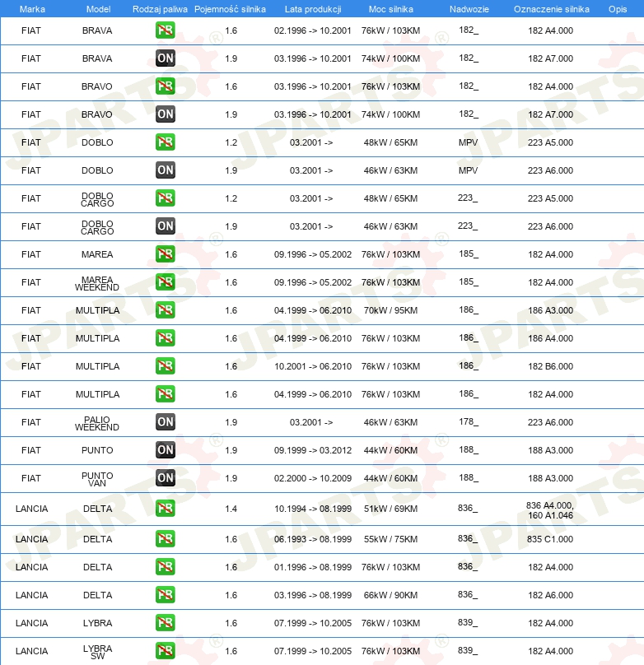Select petrol icon for MULTIPLA with engine 186 A4.000
This screenshot has width=644, height=665.
165,338
